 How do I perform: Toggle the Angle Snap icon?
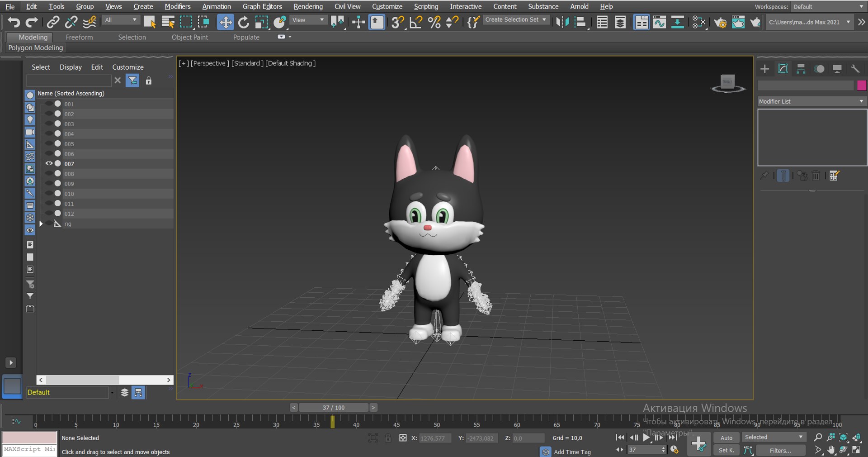pyautogui.click(x=415, y=22)
